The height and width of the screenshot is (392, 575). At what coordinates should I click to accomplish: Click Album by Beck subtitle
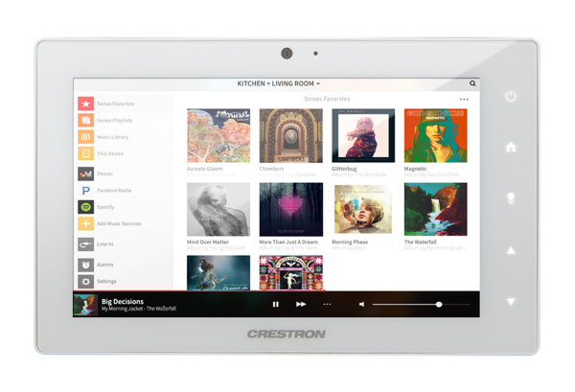pyautogui.click(x=349, y=248)
